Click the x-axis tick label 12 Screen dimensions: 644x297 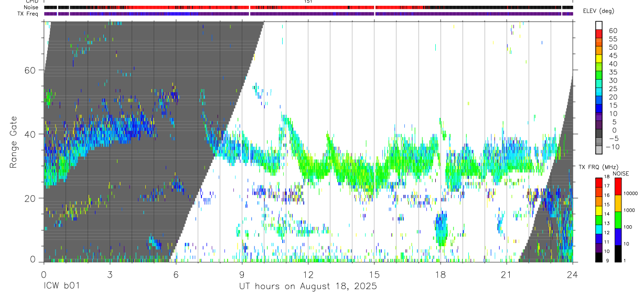(308, 274)
